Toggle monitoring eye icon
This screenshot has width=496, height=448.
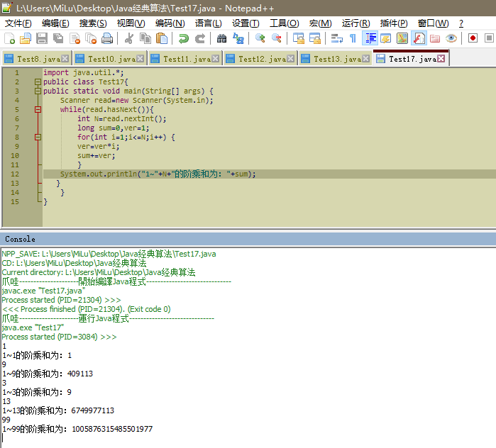451,38
